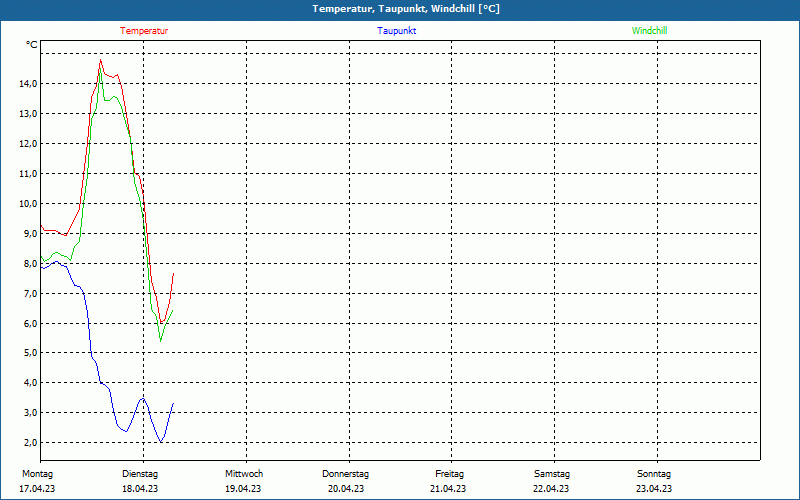This screenshot has width=800, height=500.
Task: Click the °C axis unit label
Action: point(32,45)
